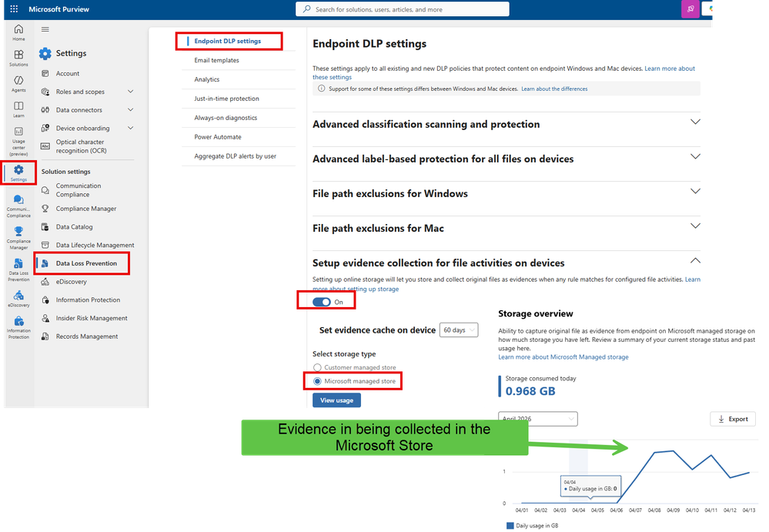Click the Roles and scopes icon
This screenshot has width=769, height=532.
(x=45, y=92)
